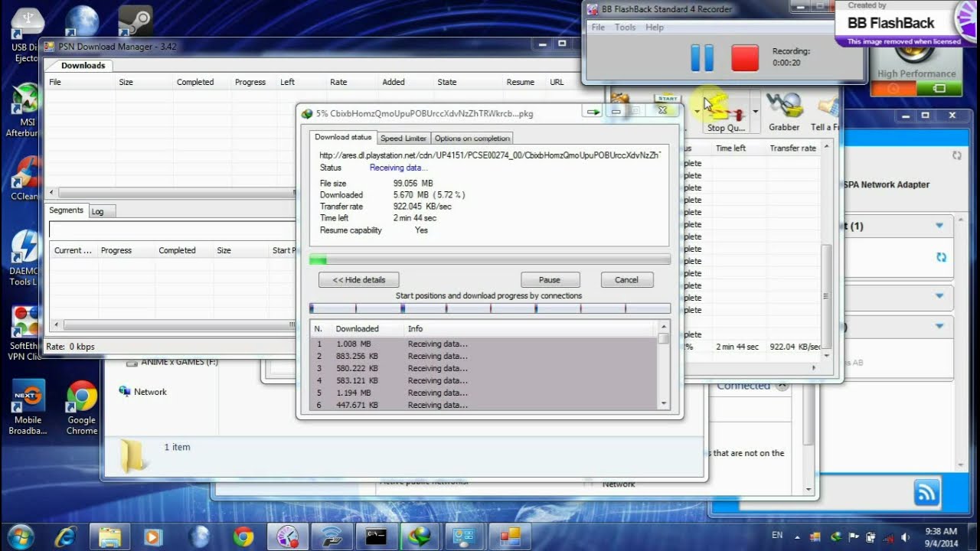Open the Downloads tab in PSN Download Manager

83,66
